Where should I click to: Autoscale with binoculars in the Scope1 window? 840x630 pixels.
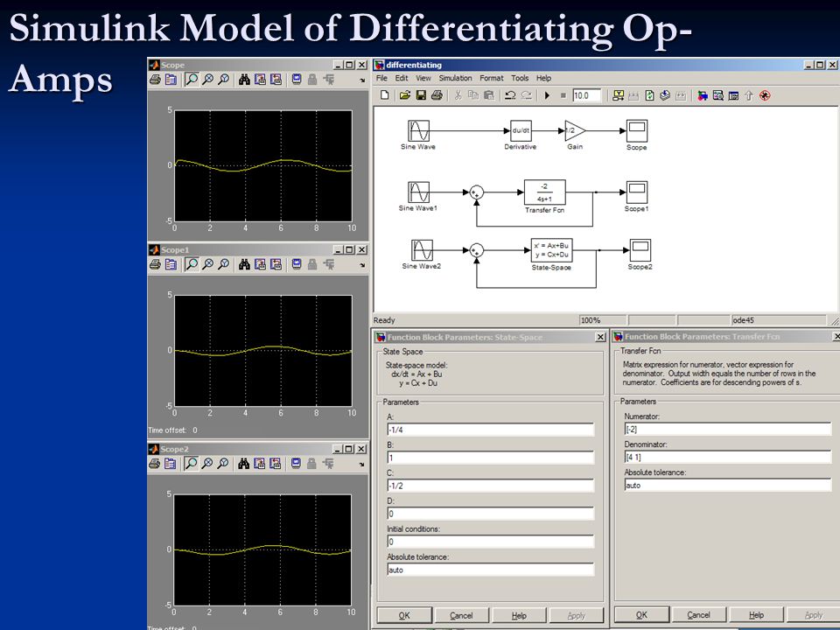[244, 264]
